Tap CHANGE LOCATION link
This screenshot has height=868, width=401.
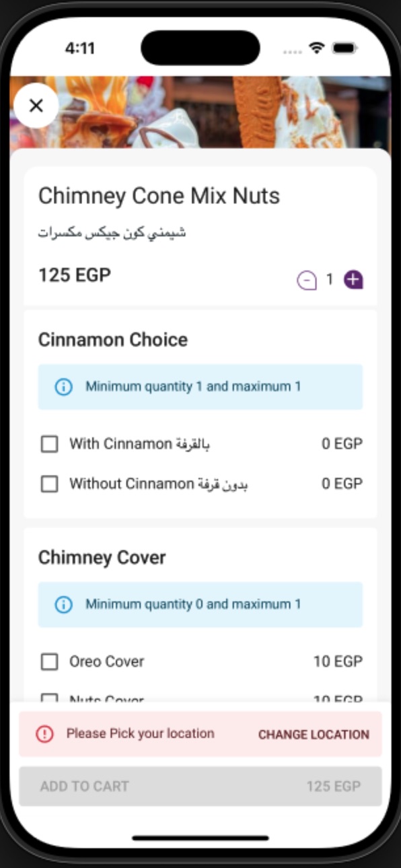(314, 735)
